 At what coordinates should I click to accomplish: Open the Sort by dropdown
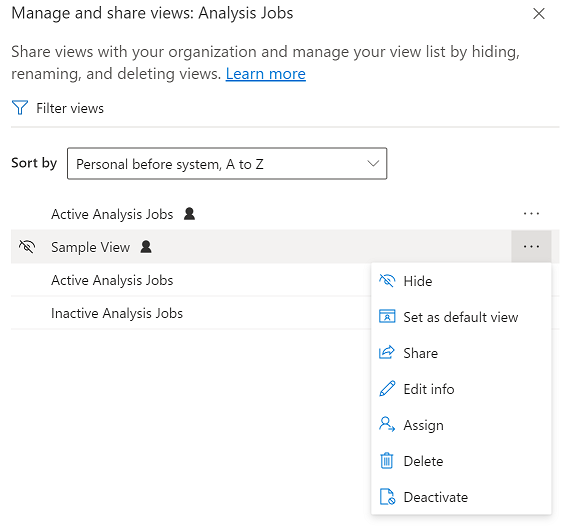[x=227, y=164]
